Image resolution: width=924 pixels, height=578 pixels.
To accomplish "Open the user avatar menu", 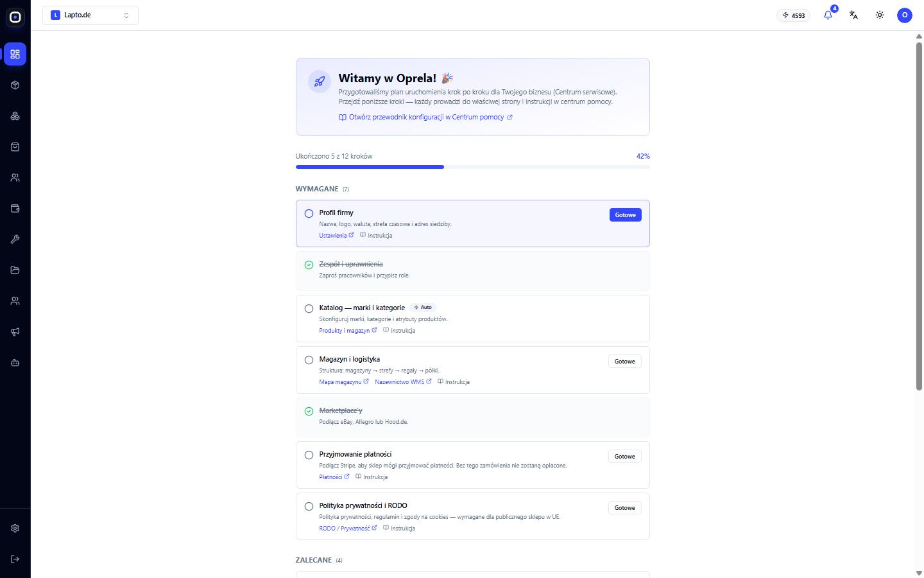I will [x=905, y=15].
